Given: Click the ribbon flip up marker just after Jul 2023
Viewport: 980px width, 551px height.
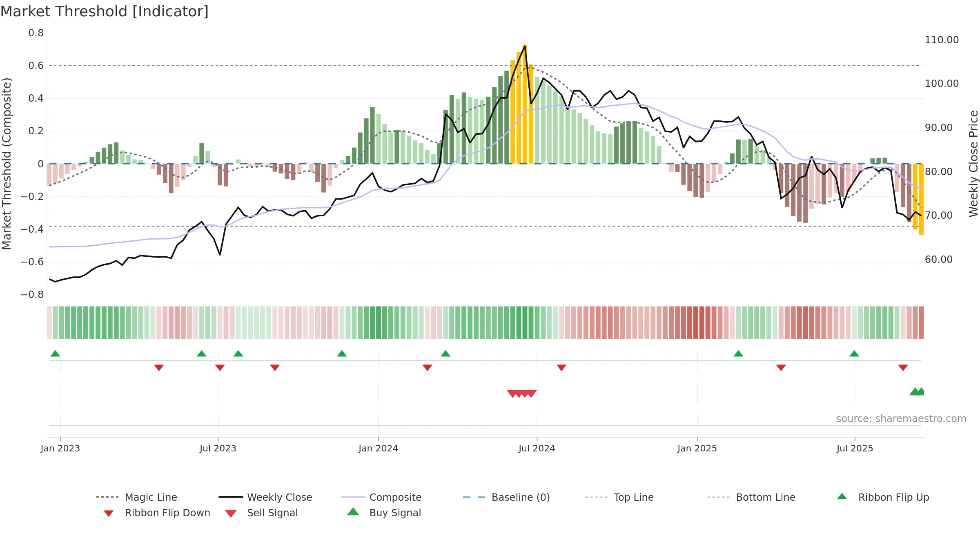Looking at the screenshot, I should tap(238, 353).
